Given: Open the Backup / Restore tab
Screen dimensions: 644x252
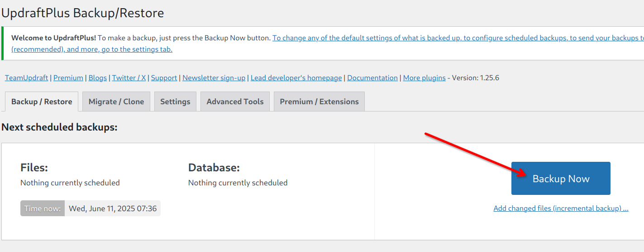Looking at the screenshot, I should click(x=42, y=102).
